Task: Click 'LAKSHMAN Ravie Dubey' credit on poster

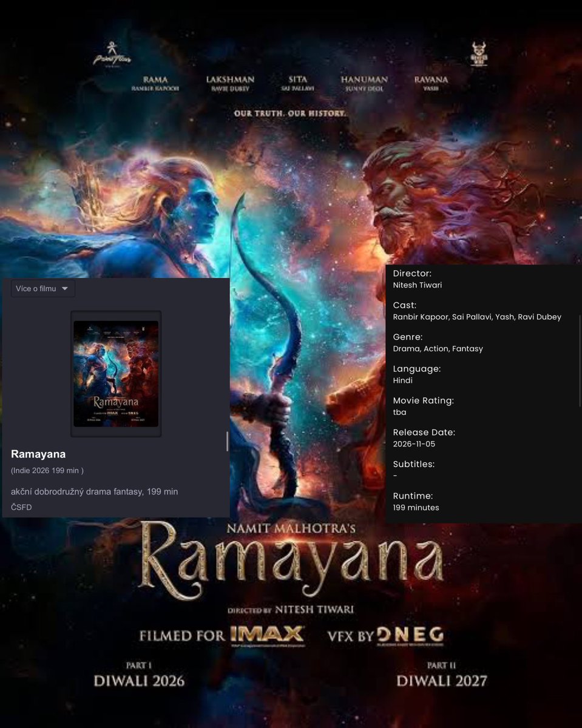Action: (x=230, y=84)
